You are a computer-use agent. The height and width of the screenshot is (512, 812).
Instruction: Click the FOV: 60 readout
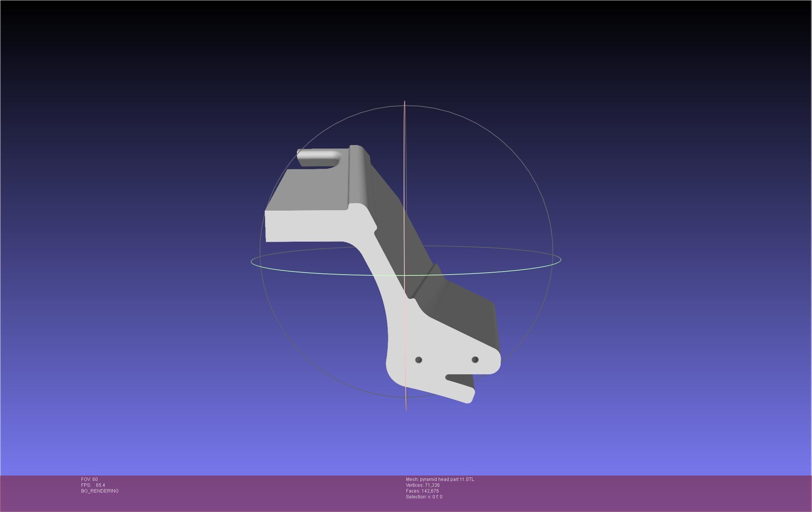pos(89,479)
